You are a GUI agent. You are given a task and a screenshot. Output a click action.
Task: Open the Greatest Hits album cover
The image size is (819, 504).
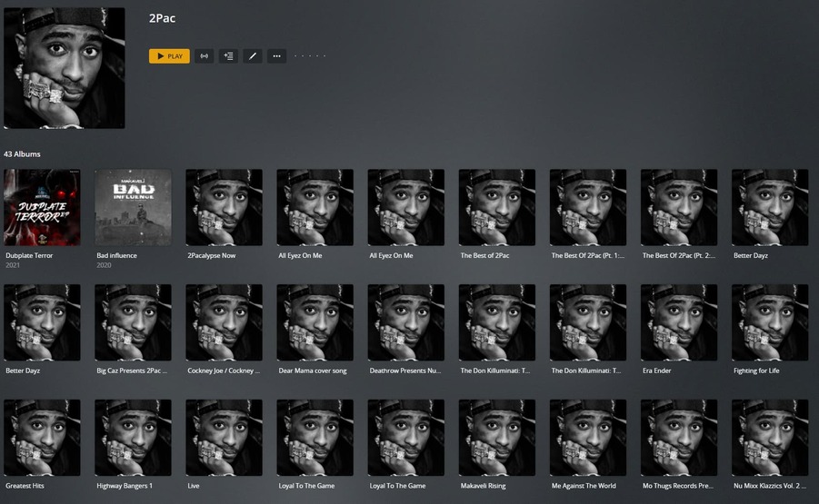(x=42, y=438)
